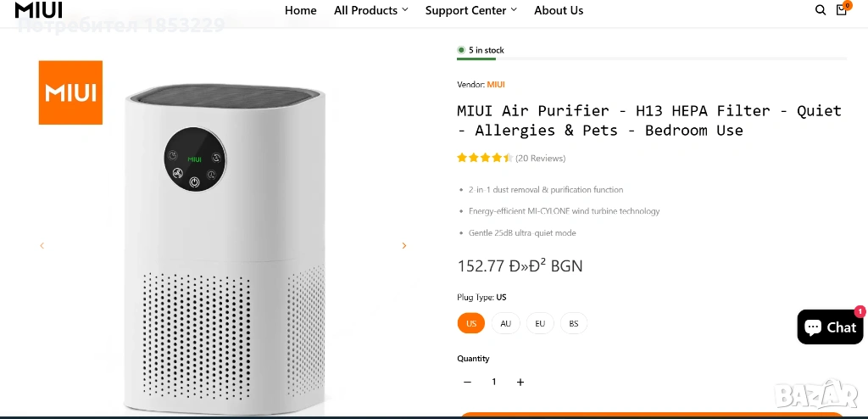
Task: Open the shopping cart icon
Action: tap(842, 9)
